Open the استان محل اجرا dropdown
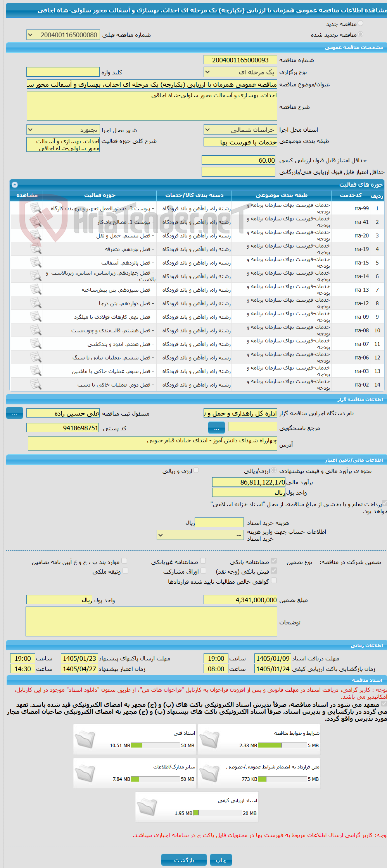 point(240,130)
